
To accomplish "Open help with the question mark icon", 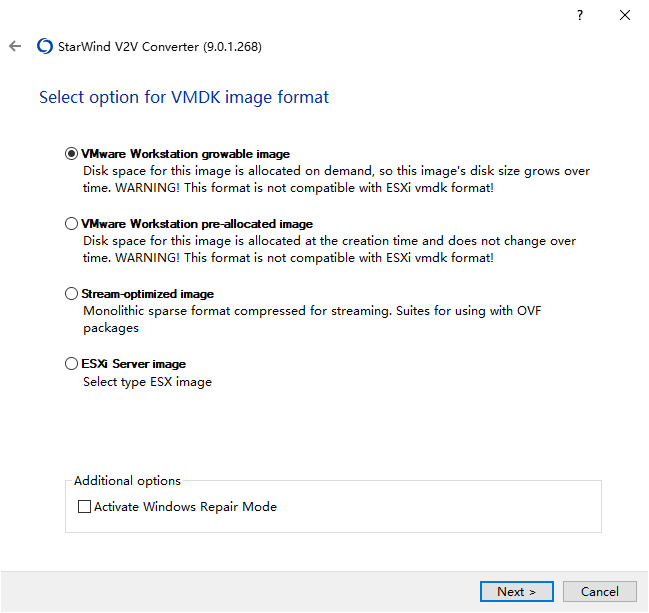I will pos(580,15).
